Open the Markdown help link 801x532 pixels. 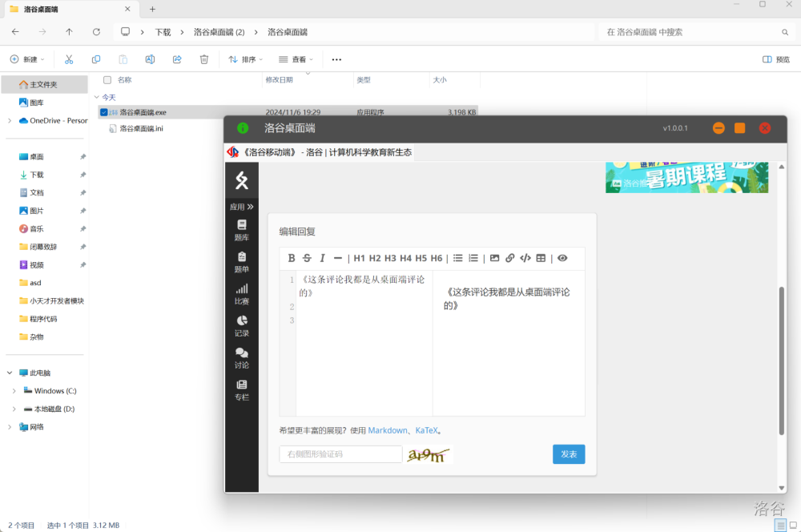(x=388, y=430)
